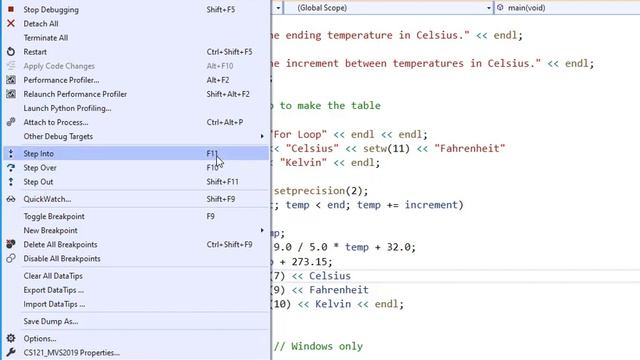Screen dimensions: 640x360
Task: Open CS121_MVS2019 Properties entry
Action: pyautogui.click(x=136, y=353)
